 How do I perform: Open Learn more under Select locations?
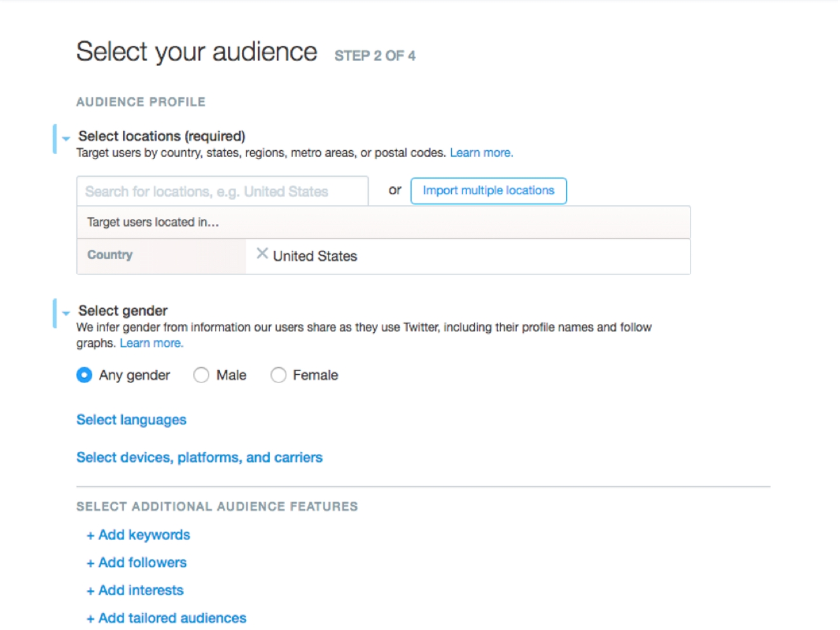(x=480, y=152)
